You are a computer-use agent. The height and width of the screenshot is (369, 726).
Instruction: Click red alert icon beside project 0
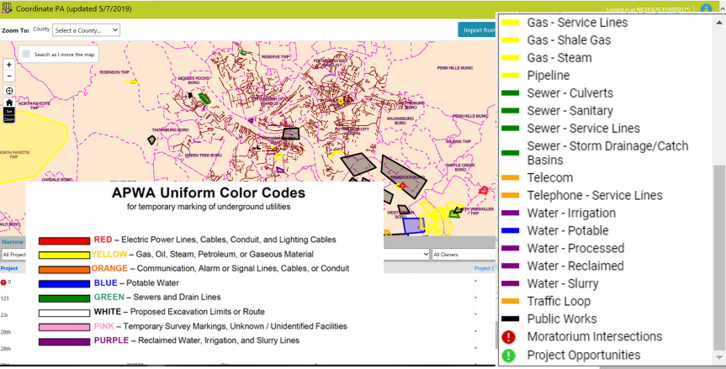[x=3, y=282]
